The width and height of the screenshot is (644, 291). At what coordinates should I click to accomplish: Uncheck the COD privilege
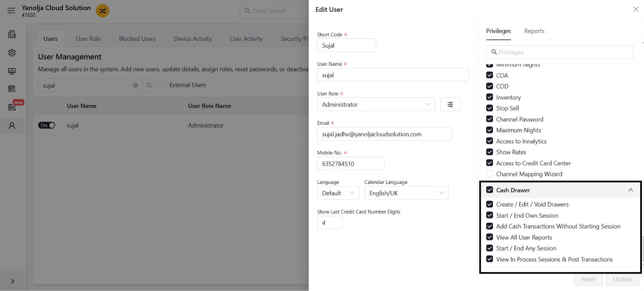(490, 86)
